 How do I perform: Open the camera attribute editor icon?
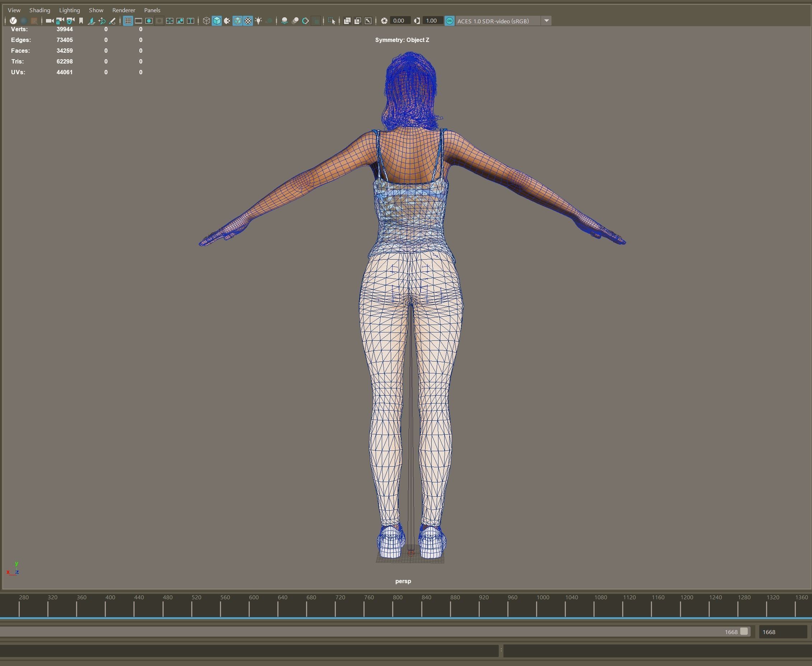click(70, 21)
